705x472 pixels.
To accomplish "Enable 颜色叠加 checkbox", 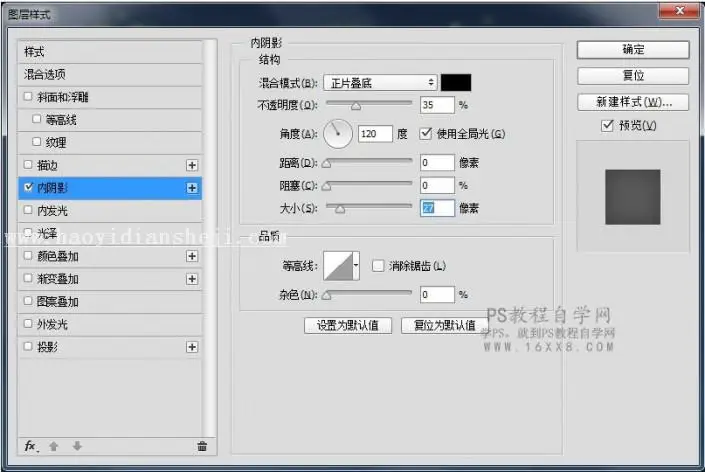I will pos(28,255).
